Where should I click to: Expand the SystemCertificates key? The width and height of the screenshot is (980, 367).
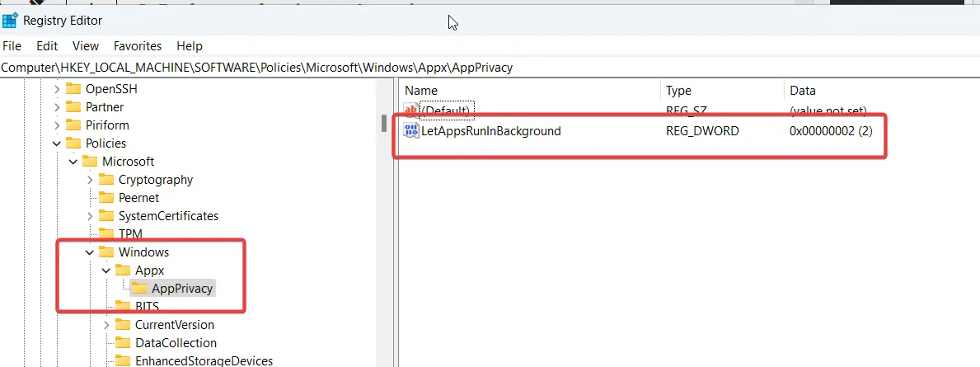(90, 216)
